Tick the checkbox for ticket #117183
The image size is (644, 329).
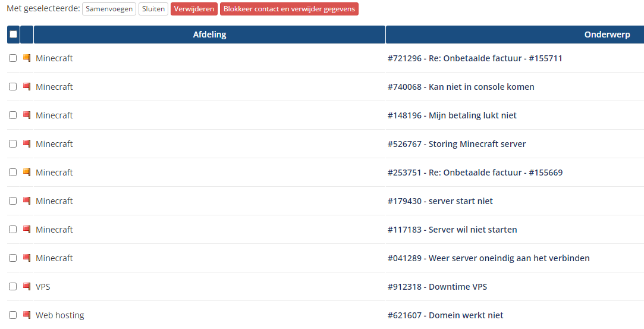point(13,230)
